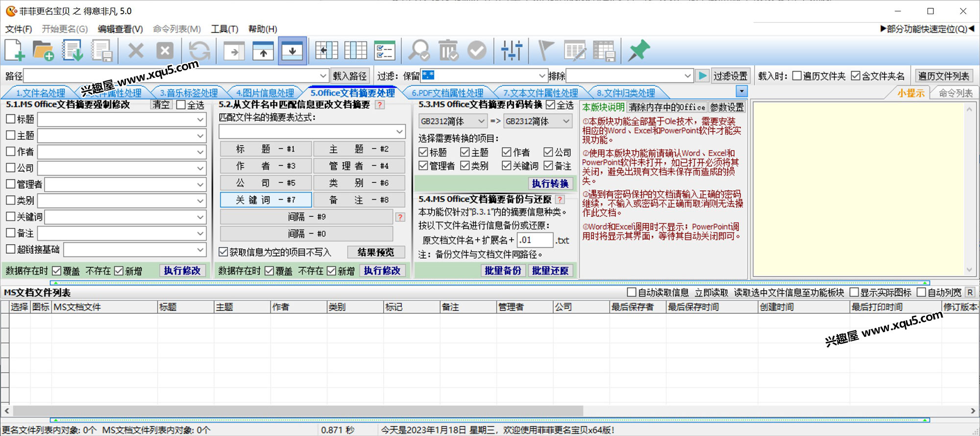Image resolution: width=980 pixels, height=436 pixels.
Task: Click the panel right-arrow layout icon
Action: point(234,51)
